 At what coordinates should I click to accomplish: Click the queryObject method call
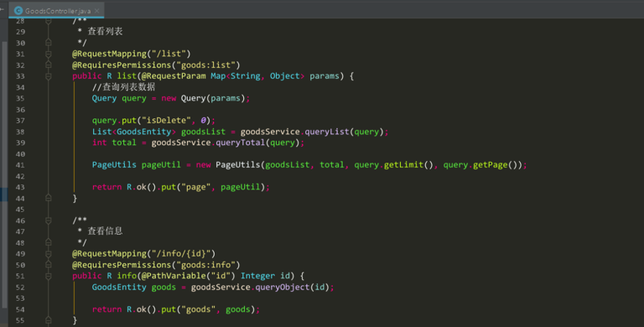tap(283, 287)
